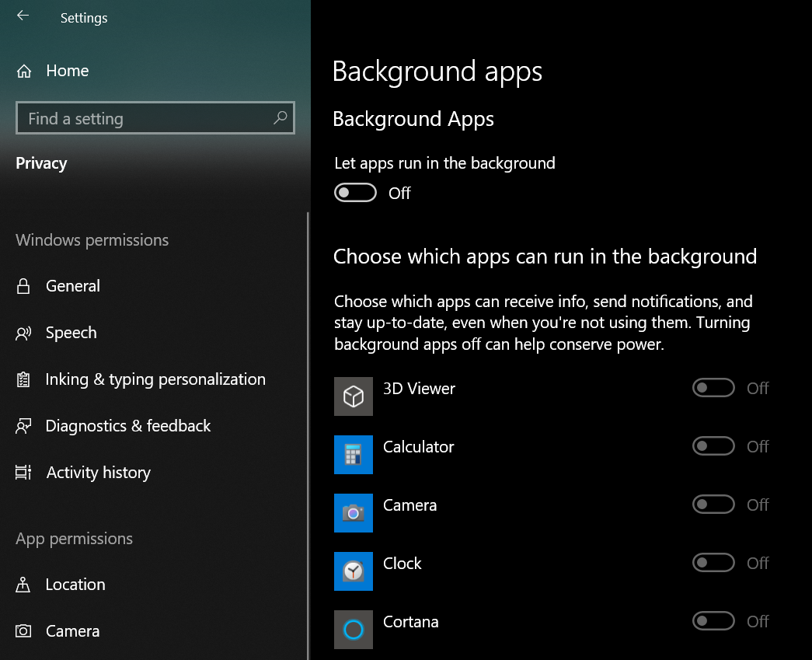Click the 3D Viewer app icon
The image size is (812, 660).
click(x=354, y=396)
